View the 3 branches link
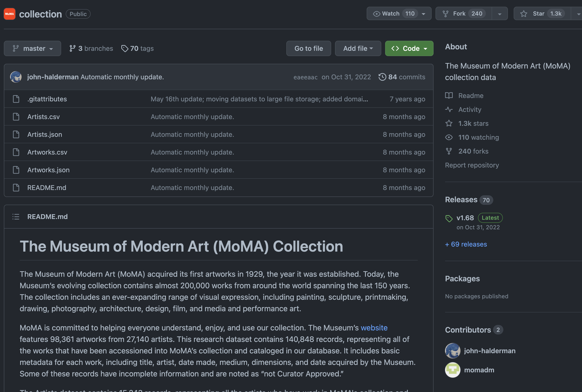Image resolution: width=582 pixels, height=392 pixels. [91, 48]
